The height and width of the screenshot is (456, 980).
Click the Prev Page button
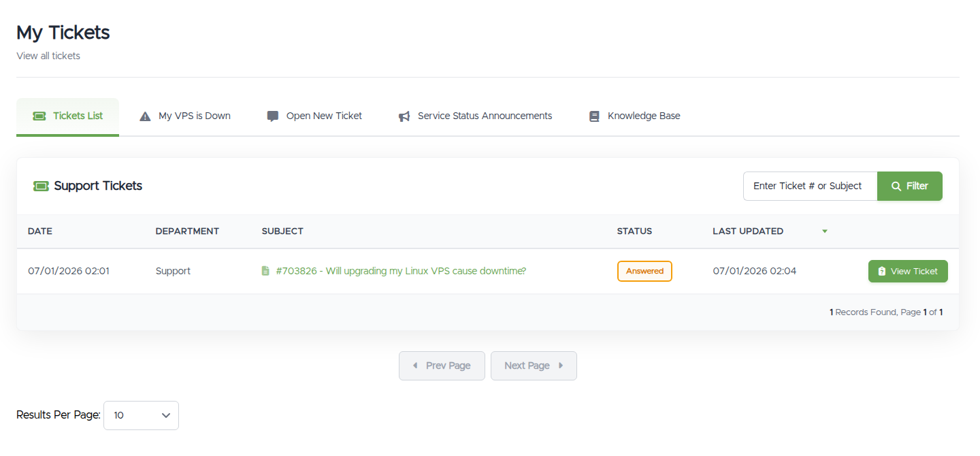442,365
